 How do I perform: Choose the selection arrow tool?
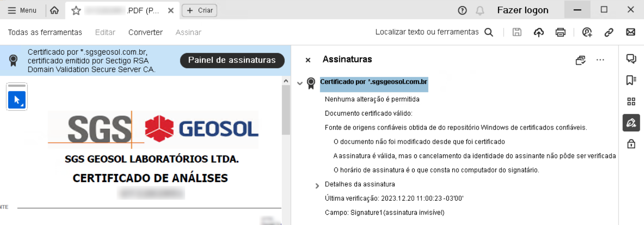point(17,100)
